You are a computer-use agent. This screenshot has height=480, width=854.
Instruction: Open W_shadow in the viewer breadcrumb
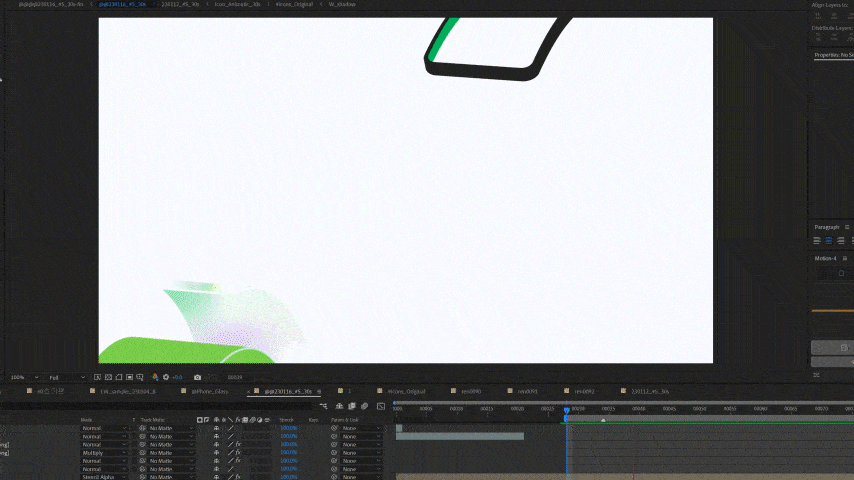pyautogui.click(x=342, y=4)
